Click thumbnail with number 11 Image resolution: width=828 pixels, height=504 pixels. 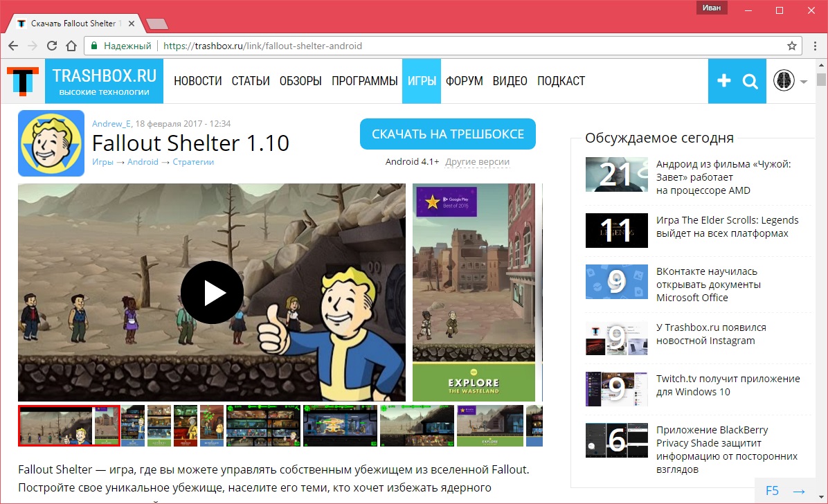coord(617,231)
